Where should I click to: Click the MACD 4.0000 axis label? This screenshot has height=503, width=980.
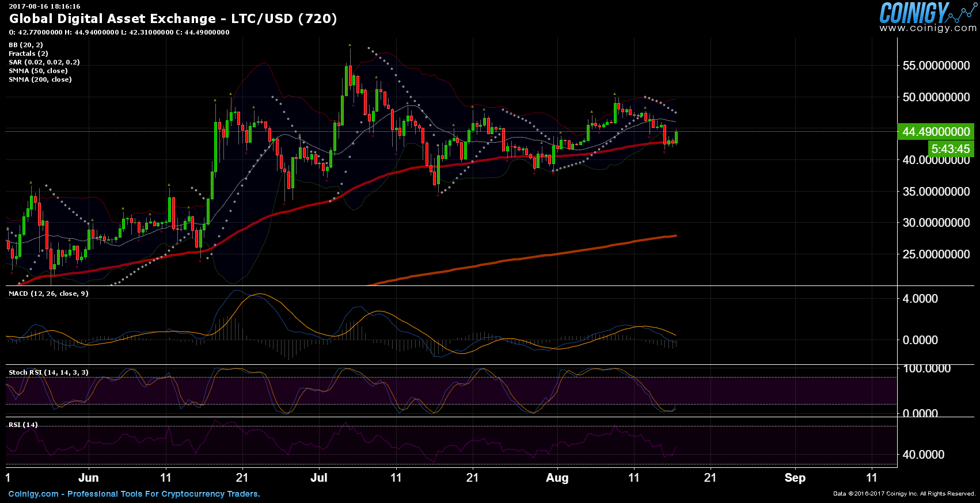pyautogui.click(x=920, y=298)
